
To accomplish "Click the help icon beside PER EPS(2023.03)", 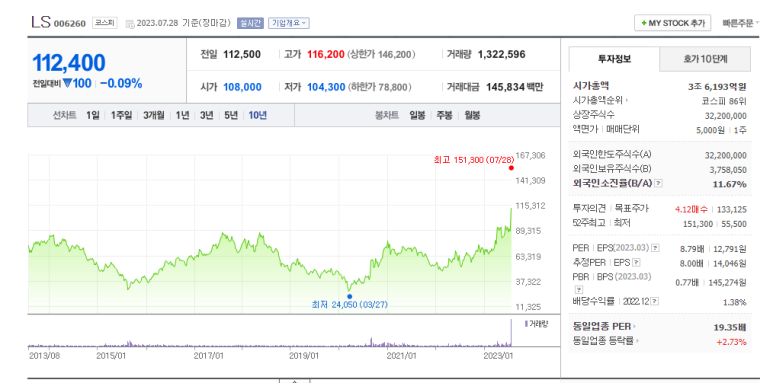I will pos(655,248).
